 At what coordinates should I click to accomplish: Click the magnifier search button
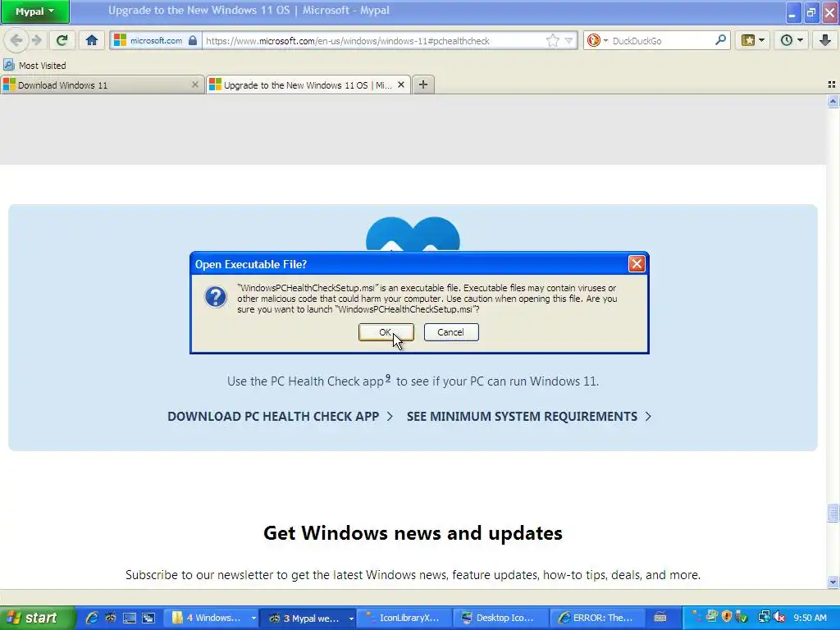(720, 40)
